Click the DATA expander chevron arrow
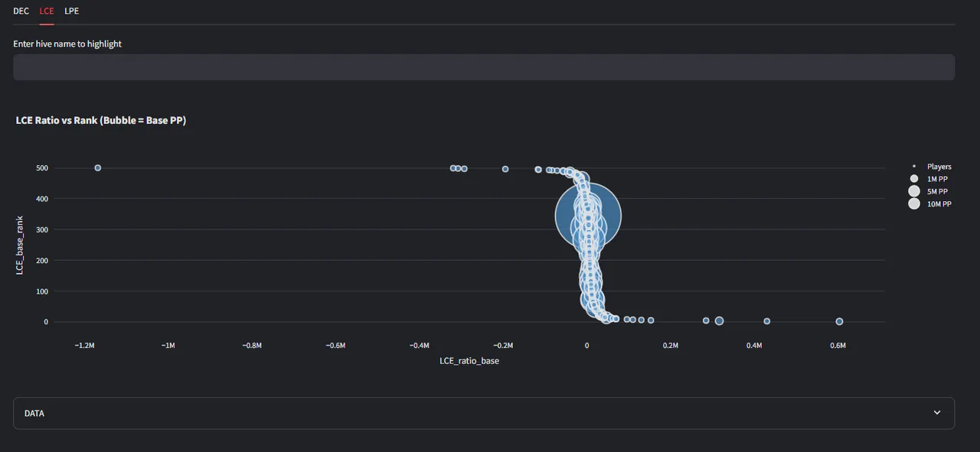Screen dimensions: 980x452 pyautogui.click(x=937, y=413)
